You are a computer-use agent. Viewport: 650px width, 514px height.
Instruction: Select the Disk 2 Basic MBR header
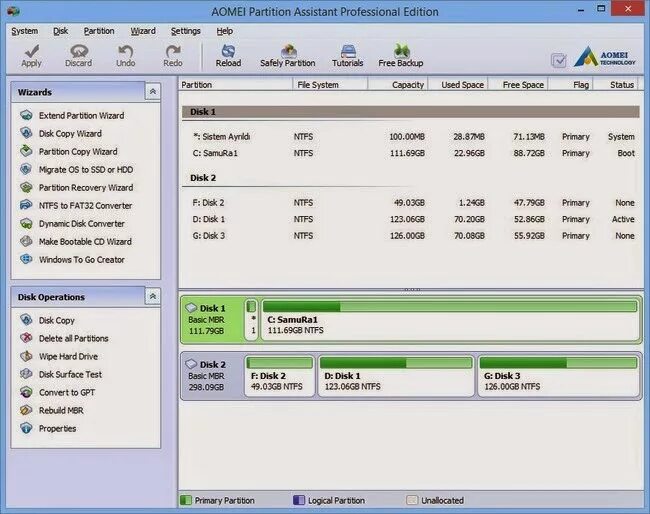point(212,376)
